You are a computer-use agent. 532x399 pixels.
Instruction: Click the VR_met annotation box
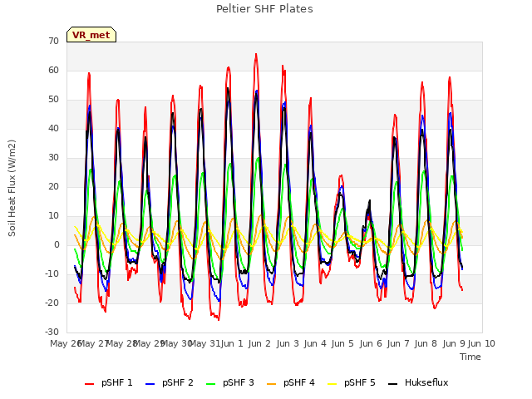pyautogui.click(x=91, y=35)
